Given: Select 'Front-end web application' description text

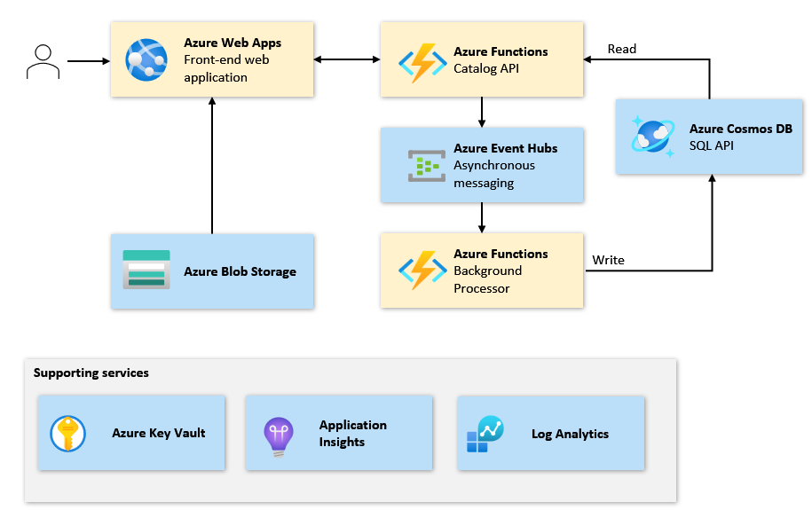Looking at the screenshot, I should point(226,68).
